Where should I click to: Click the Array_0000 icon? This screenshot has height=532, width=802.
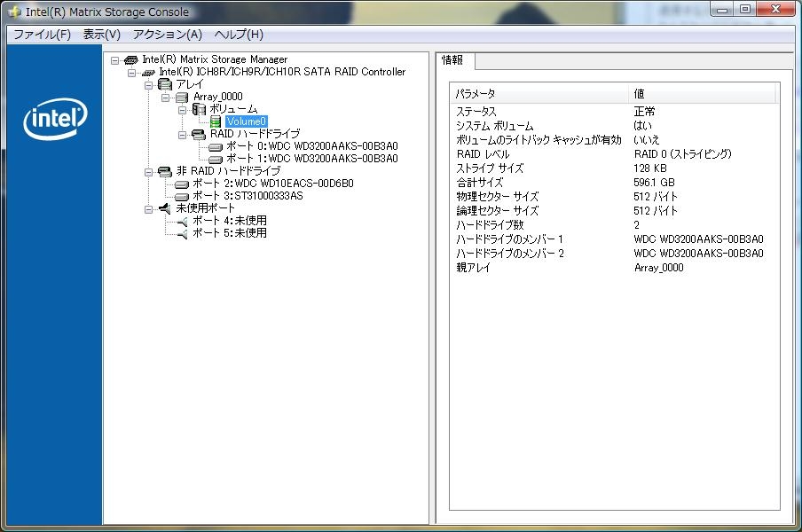182,98
